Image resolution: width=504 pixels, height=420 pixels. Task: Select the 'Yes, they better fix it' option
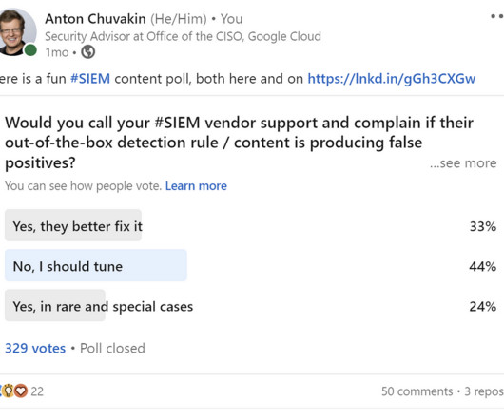point(251,225)
